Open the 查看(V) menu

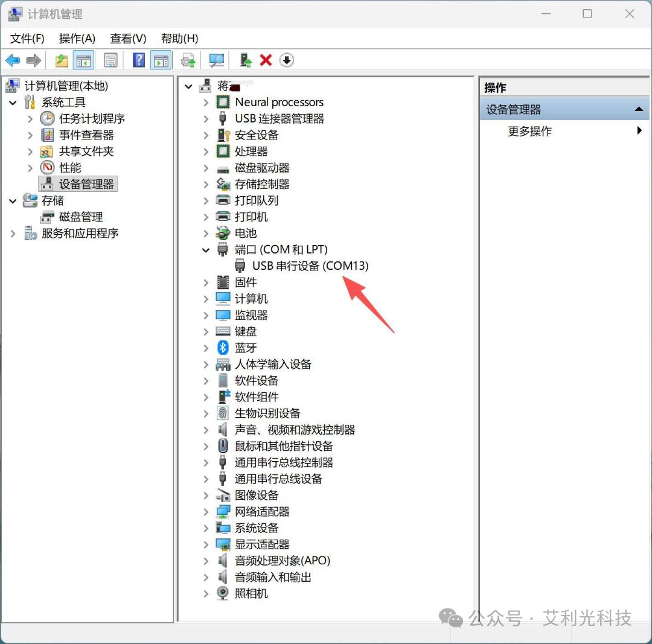tap(128, 39)
